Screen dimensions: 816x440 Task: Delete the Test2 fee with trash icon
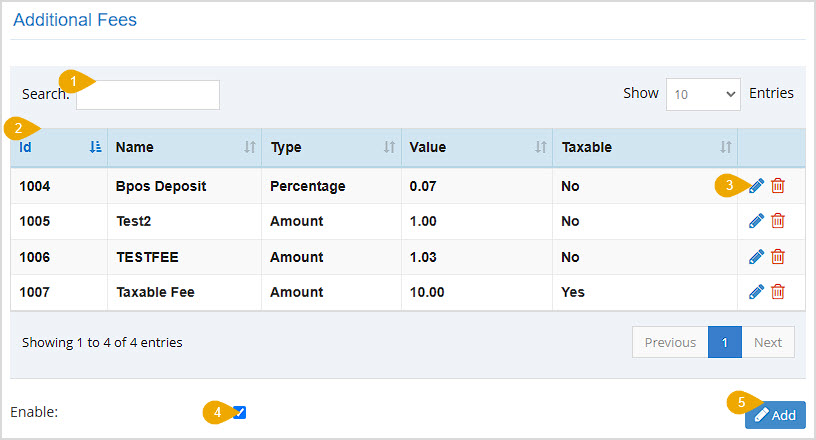coord(777,221)
